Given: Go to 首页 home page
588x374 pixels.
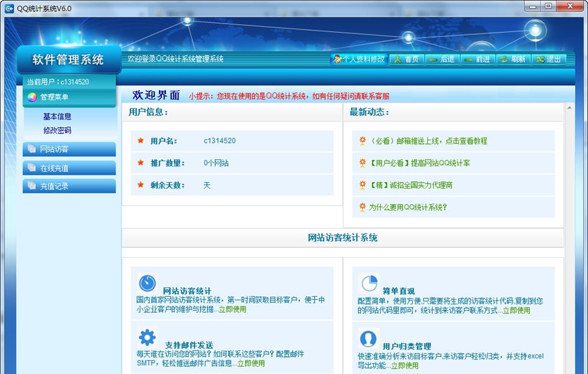Looking at the screenshot, I should click(x=406, y=59).
